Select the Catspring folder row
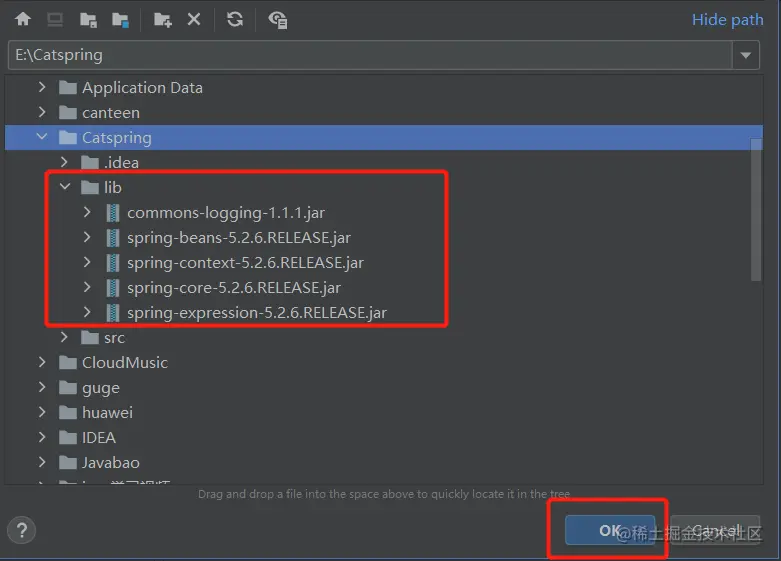Image resolution: width=781 pixels, height=561 pixels. tap(384, 138)
